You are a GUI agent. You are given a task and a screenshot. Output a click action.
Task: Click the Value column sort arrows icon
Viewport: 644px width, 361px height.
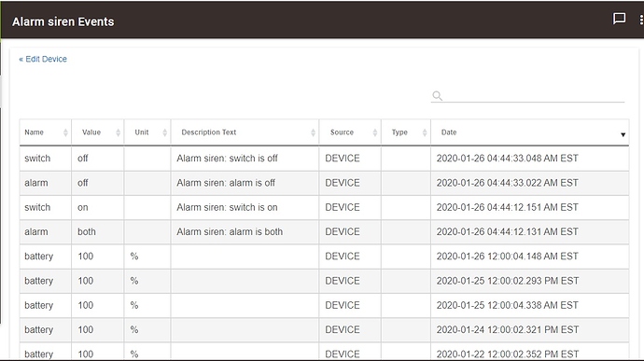119,132
